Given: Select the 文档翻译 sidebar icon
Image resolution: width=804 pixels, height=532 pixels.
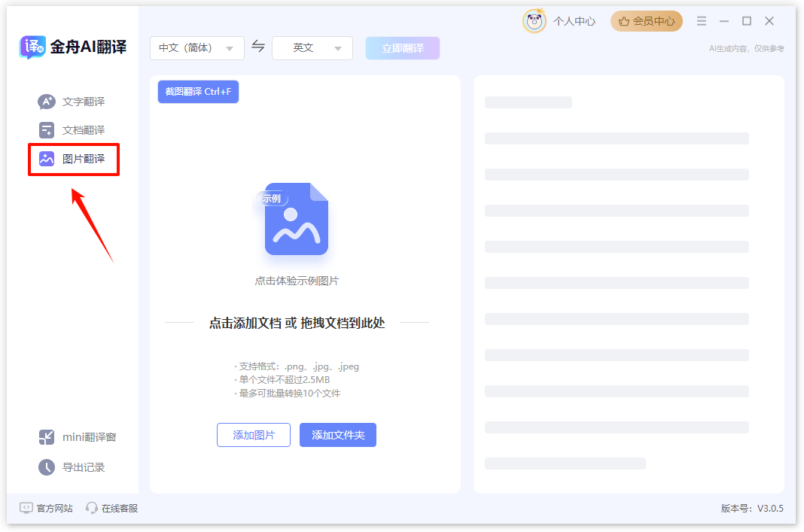Looking at the screenshot, I should click(x=45, y=129).
